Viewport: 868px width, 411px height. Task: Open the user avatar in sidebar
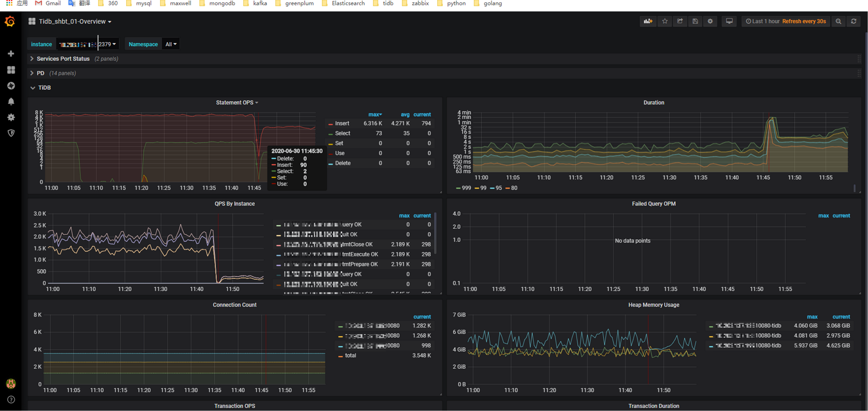coord(11,384)
